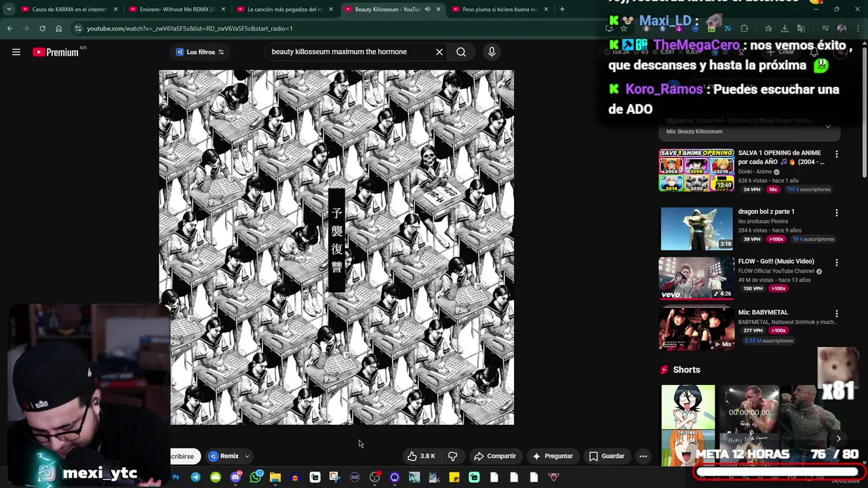The width and height of the screenshot is (868, 488).
Task: Open File Explorer folder in taskbar
Action: click(x=275, y=477)
